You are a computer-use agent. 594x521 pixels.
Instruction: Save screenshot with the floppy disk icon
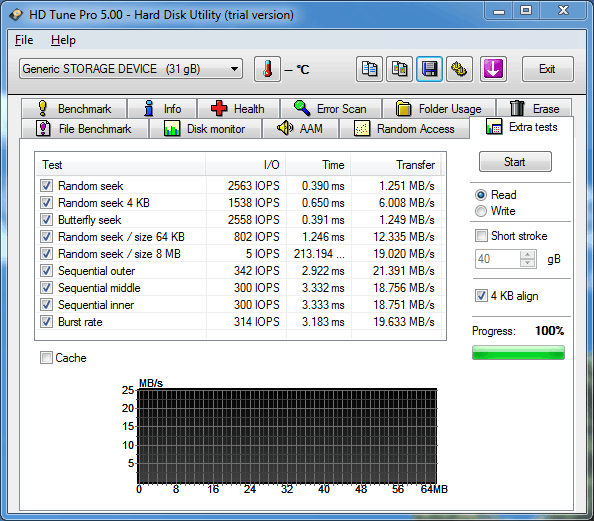pyautogui.click(x=429, y=69)
